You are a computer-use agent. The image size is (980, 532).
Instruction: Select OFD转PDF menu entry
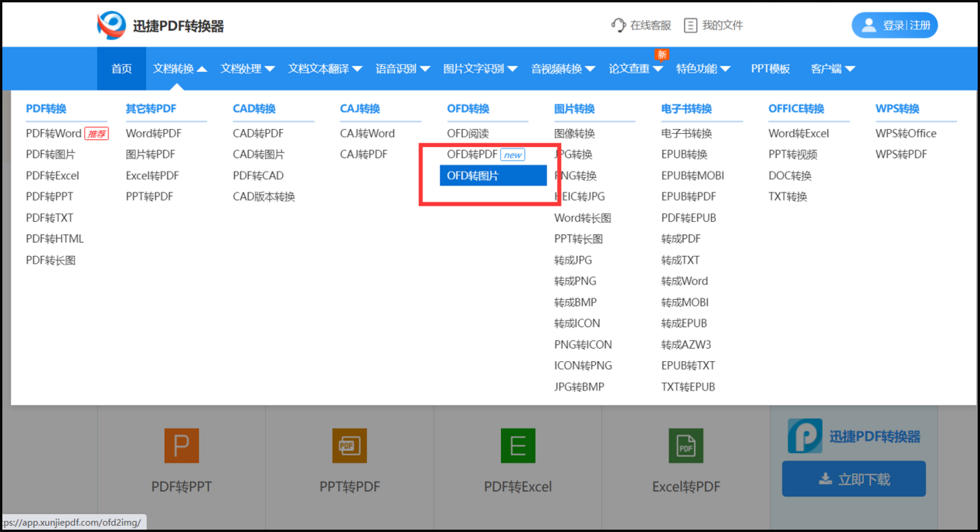coord(472,154)
